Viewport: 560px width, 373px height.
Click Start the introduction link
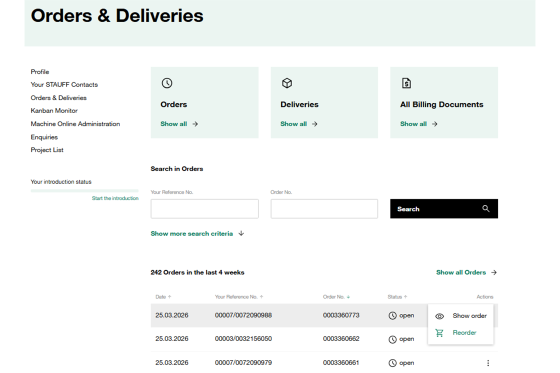pos(115,198)
